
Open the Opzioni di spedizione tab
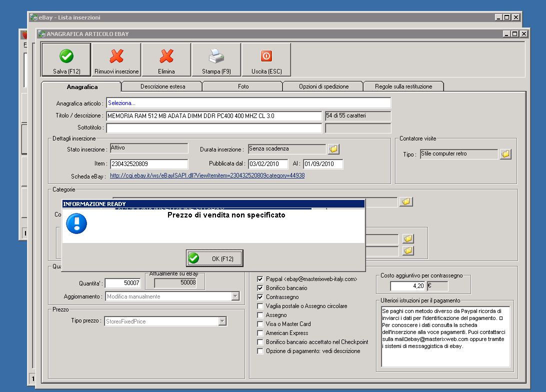323,86
